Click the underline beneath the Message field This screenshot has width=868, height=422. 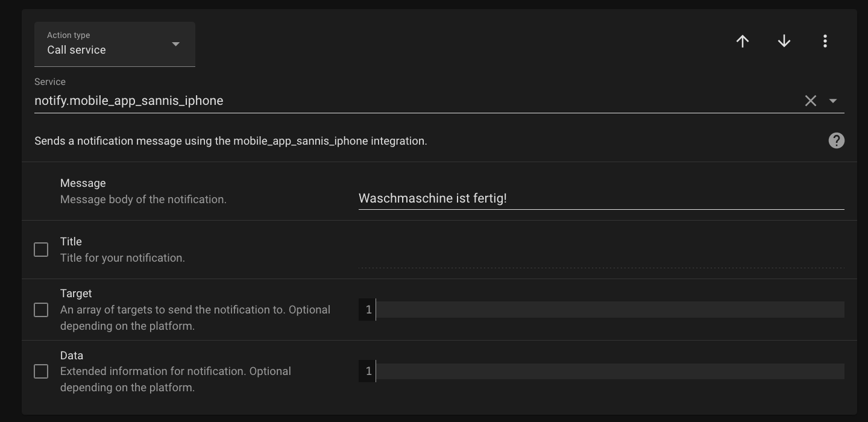pyautogui.click(x=601, y=210)
